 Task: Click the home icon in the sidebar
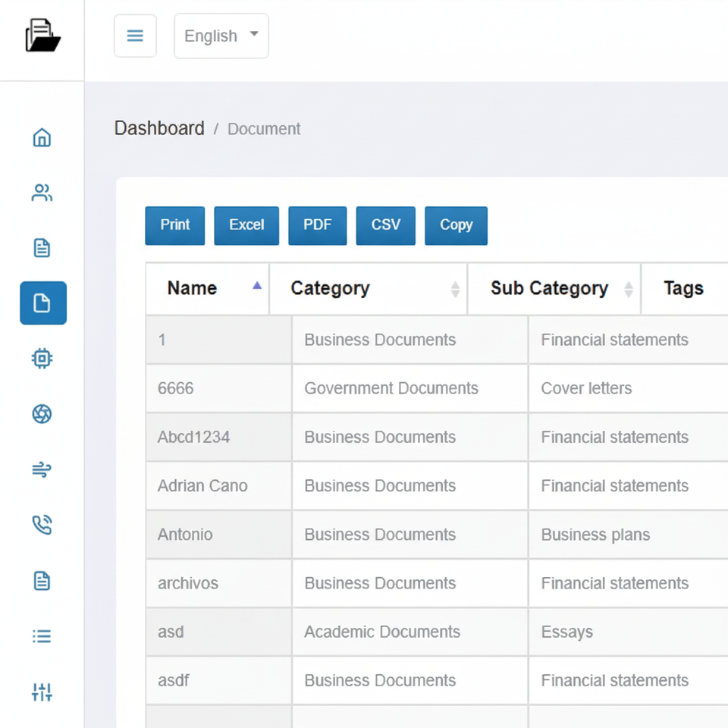(x=42, y=138)
